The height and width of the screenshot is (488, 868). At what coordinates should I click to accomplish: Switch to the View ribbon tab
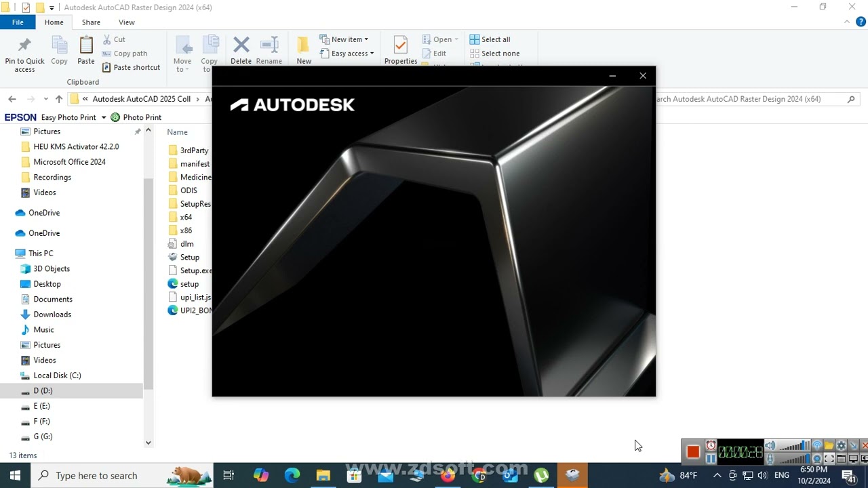(127, 22)
